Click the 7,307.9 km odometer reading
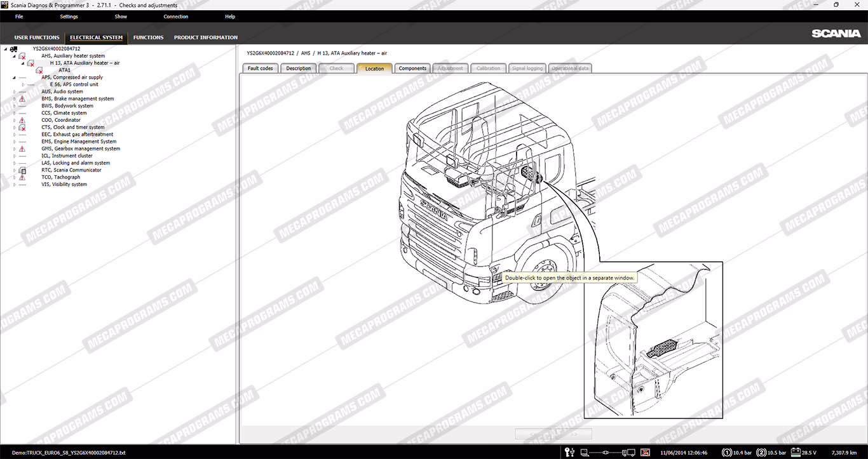 point(844,453)
